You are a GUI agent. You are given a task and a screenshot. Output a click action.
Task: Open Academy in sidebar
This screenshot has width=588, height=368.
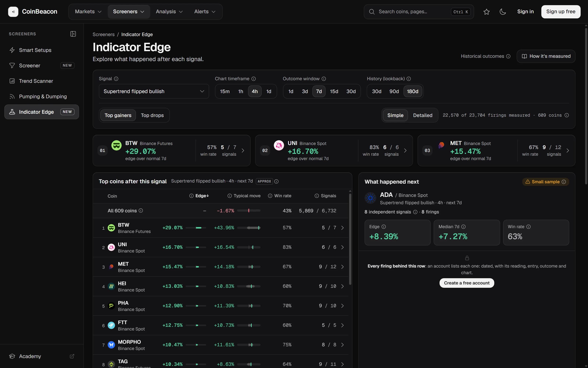42,356
